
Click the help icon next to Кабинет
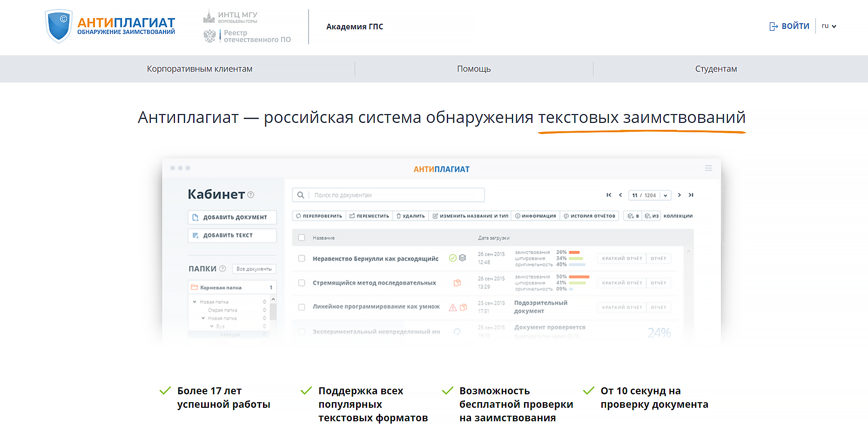pos(251,195)
